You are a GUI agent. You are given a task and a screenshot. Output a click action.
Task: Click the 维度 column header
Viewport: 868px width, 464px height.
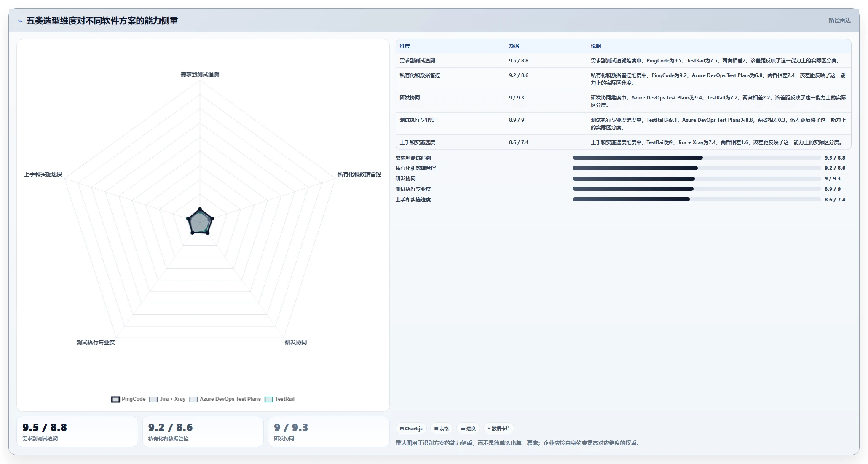[x=405, y=46]
